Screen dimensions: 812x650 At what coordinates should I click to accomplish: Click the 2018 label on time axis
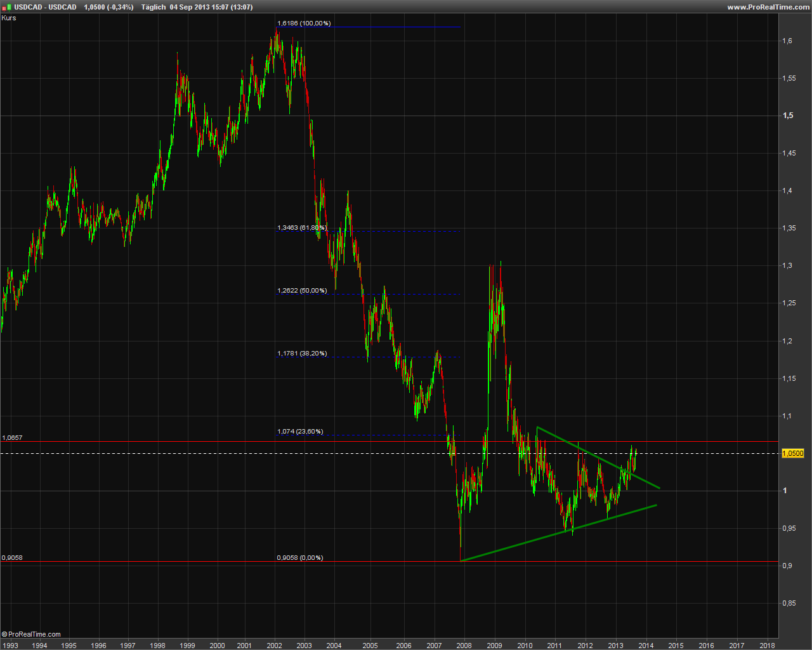[767, 646]
